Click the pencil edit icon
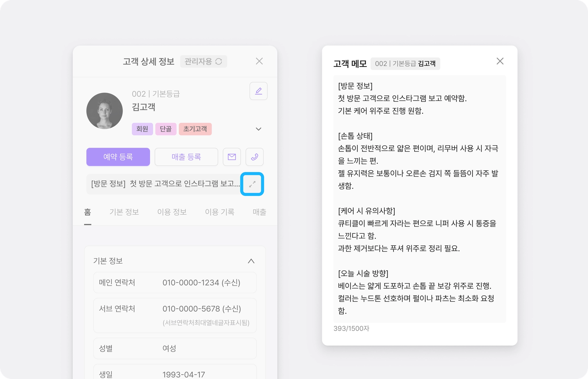This screenshot has height=379, width=588. [258, 91]
